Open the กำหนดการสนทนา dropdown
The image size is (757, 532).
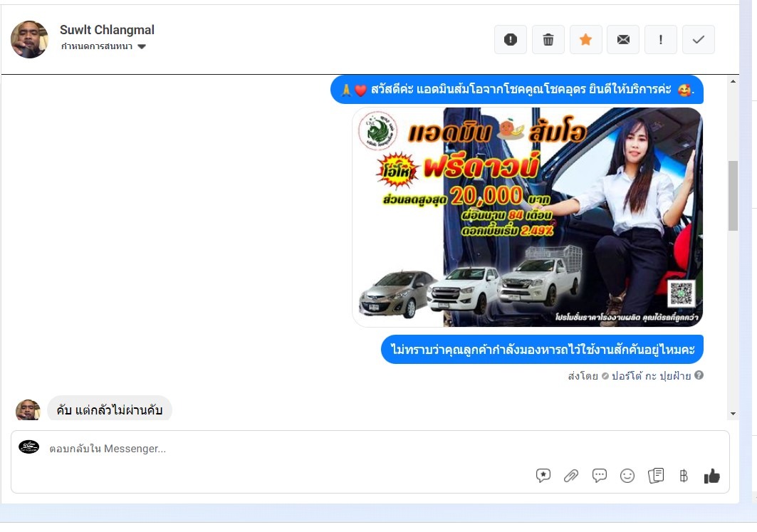(x=103, y=46)
